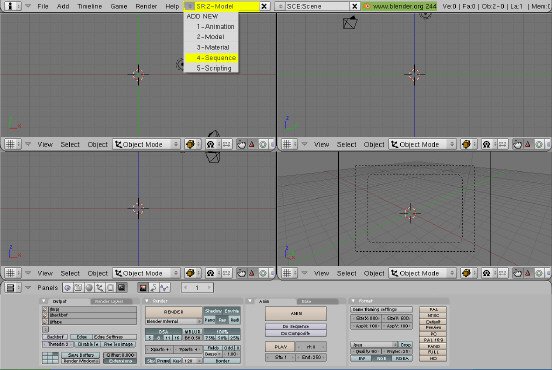Toggle the Do Sequence button
Image resolution: width=552 pixels, height=370 pixels.
click(x=295, y=326)
